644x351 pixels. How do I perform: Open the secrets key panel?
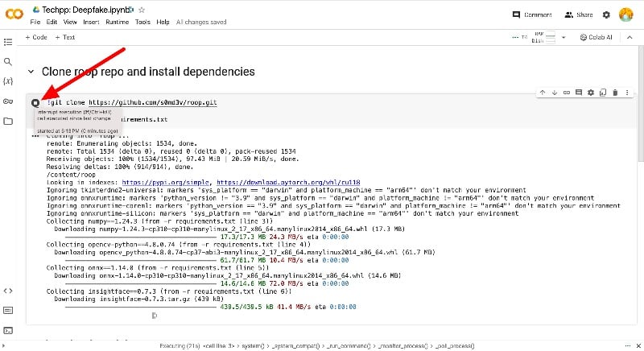click(8, 101)
